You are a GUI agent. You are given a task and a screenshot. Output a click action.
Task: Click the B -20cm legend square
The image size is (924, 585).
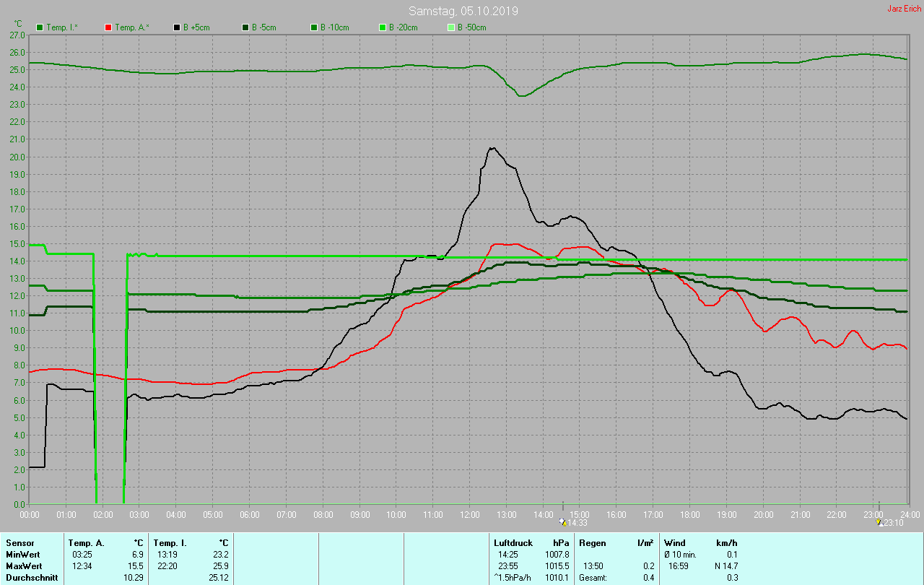383,27
